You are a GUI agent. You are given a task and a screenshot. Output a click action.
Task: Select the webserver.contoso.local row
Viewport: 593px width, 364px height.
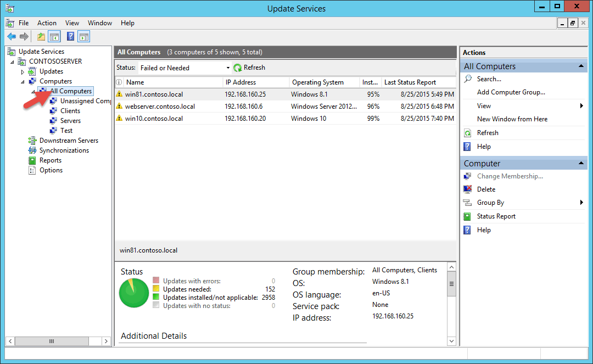(x=286, y=106)
